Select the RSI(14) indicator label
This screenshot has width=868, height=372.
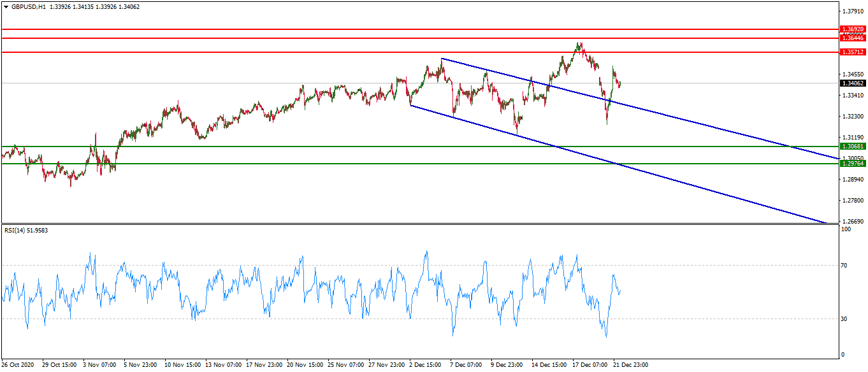pyautogui.click(x=15, y=231)
